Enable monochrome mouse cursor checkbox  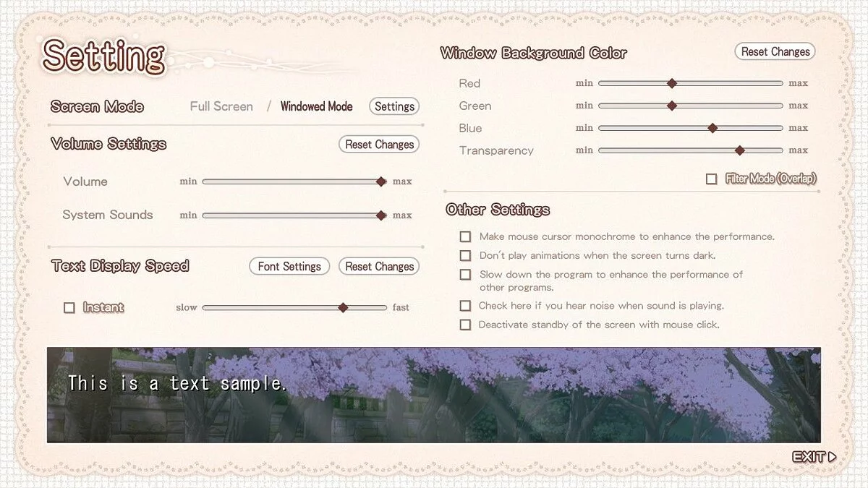(466, 236)
